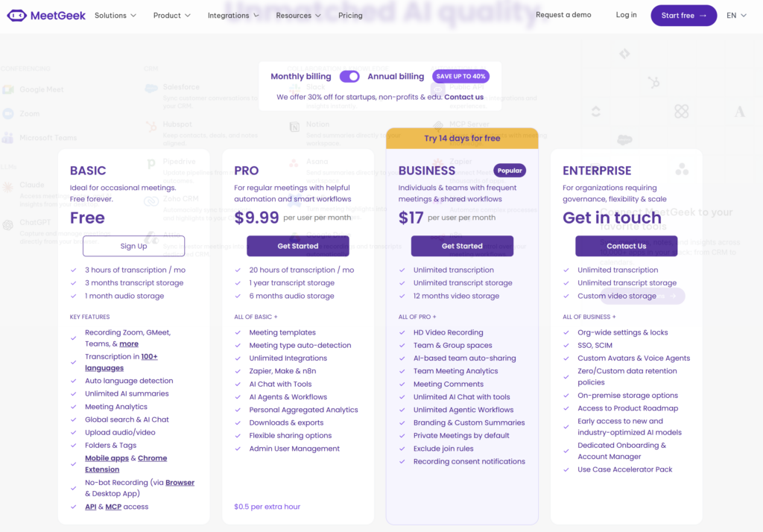This screenshot has width=763, height=532.
Task: Open the MCP access link
Action: 113,507
